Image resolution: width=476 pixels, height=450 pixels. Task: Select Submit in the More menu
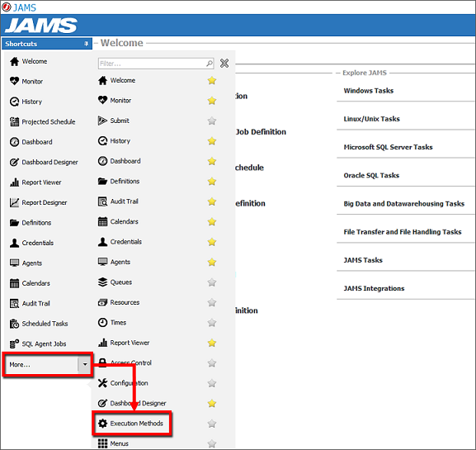114,121
